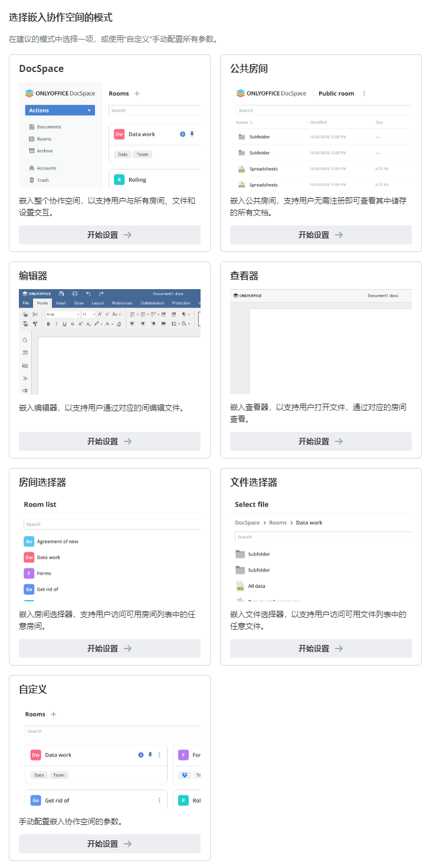Select the 房间选择器 card title

point(42,482)
